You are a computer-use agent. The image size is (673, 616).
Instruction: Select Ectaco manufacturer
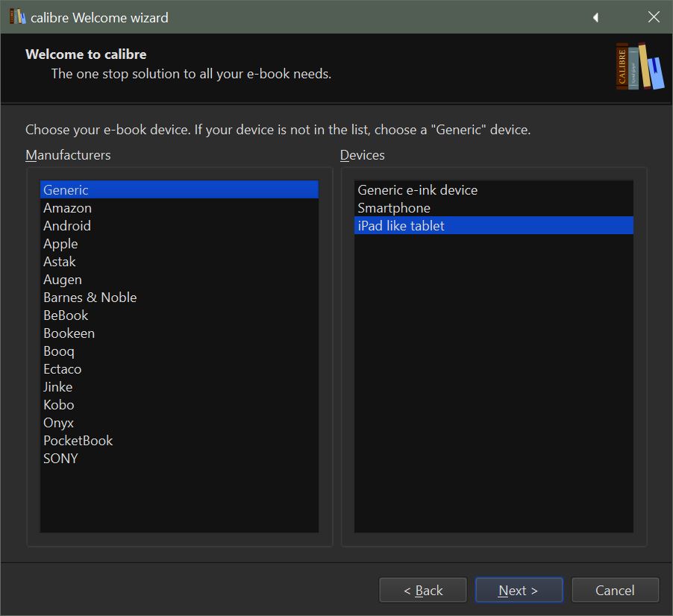[179, 369]
